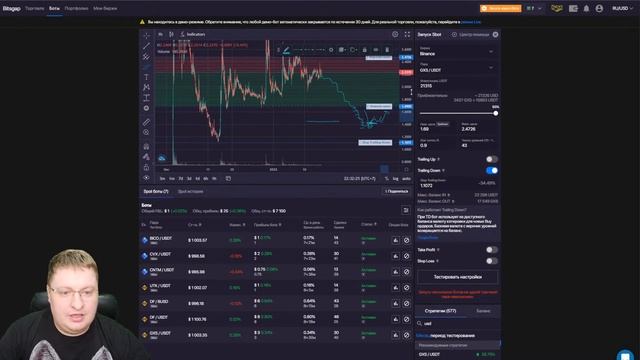Image resolution: width=640 pixels, height=360 pixels.
Task: Select the price range measure tool
Action: click(x=146, y=98)
